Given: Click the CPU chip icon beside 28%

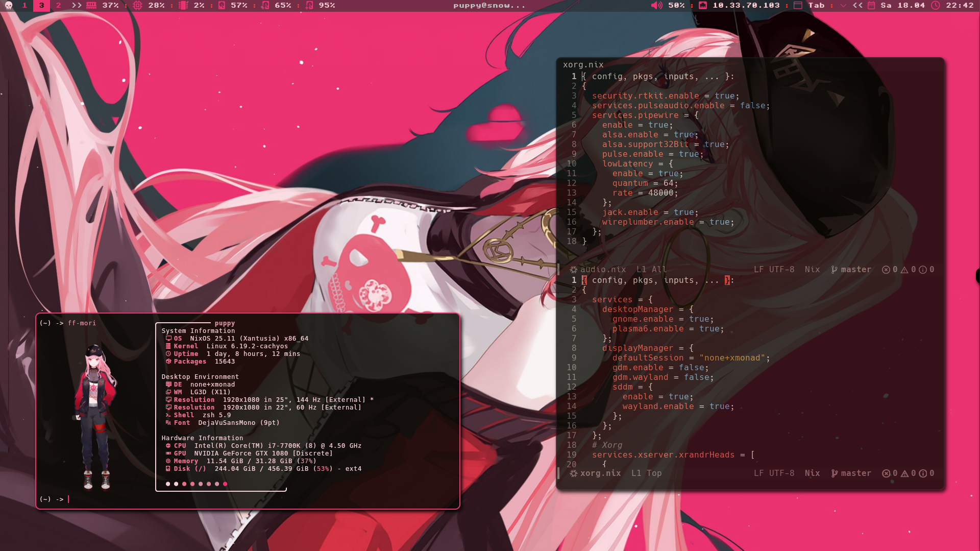Looking at the screenshot, I should [x=138, y=6].
